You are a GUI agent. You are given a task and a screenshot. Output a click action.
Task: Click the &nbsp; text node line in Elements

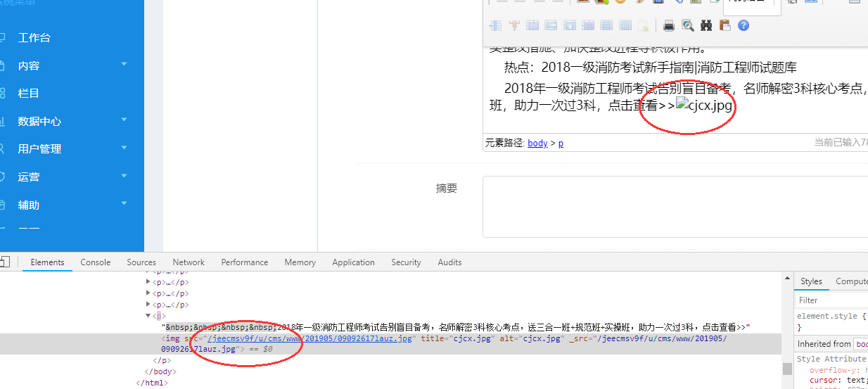457,327
